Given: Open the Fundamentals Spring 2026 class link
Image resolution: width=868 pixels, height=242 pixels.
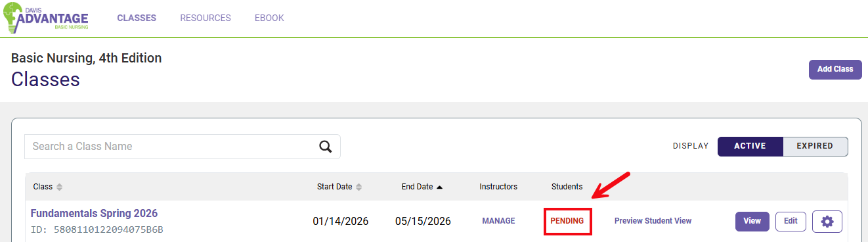Looking at the screenshot, I should click(x=94, y=213).
